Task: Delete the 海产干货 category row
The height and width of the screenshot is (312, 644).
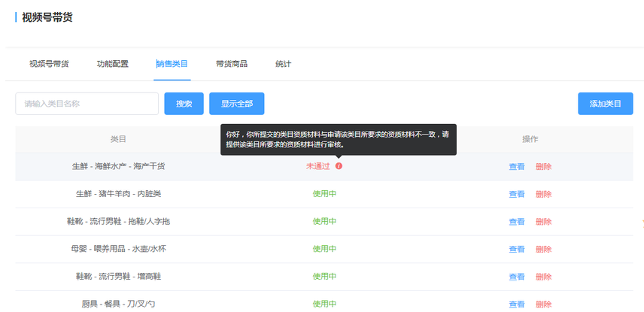Action: [543, 167]
